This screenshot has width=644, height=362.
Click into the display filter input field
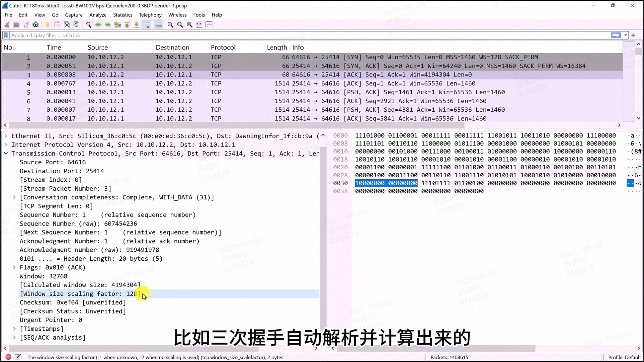[302, 35]
